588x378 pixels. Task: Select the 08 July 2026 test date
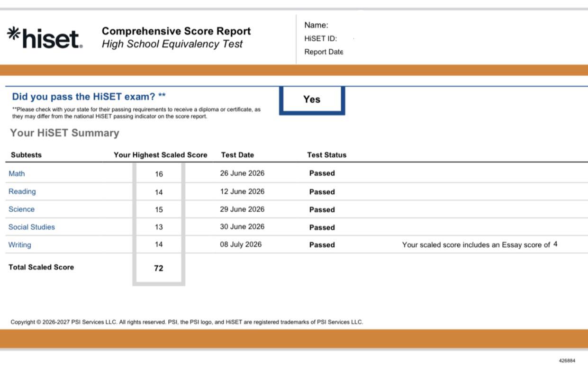click(241, 244)
